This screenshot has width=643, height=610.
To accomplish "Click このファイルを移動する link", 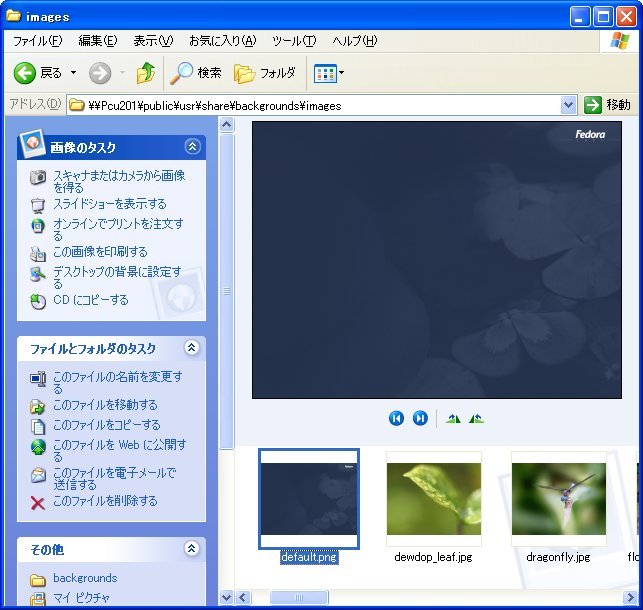I will coord(105,405).
